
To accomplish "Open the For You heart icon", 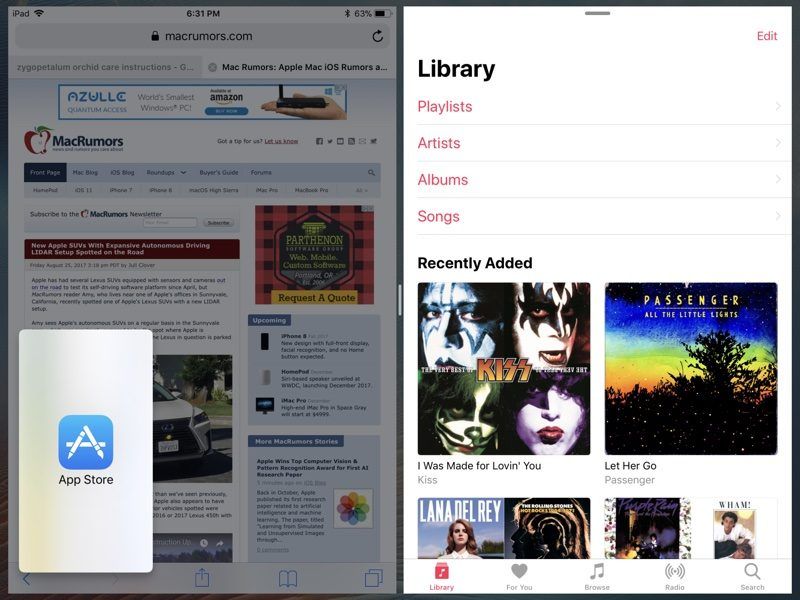I will (519, 575).
